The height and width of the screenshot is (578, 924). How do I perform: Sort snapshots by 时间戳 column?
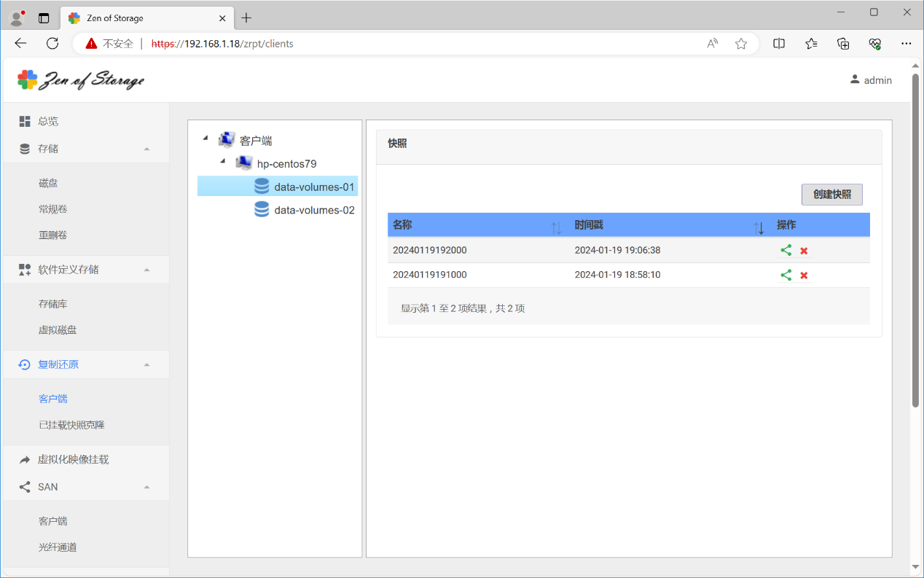coord(759,228)
